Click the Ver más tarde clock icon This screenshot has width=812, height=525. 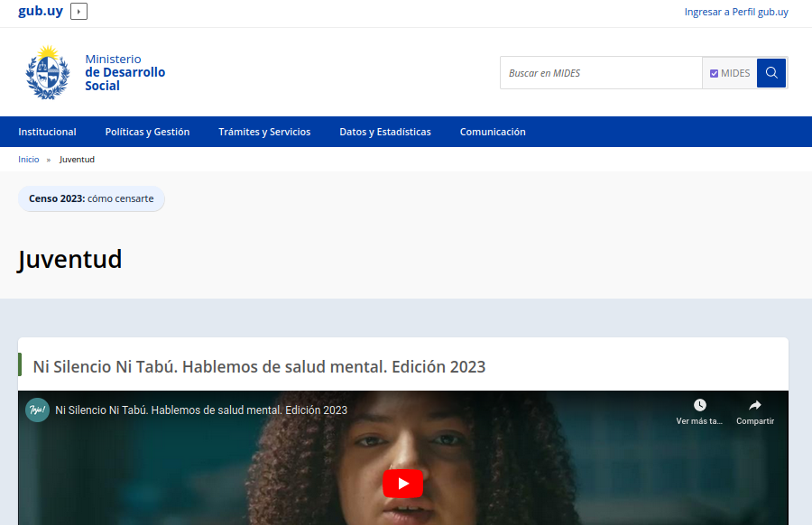coord(699,405)
